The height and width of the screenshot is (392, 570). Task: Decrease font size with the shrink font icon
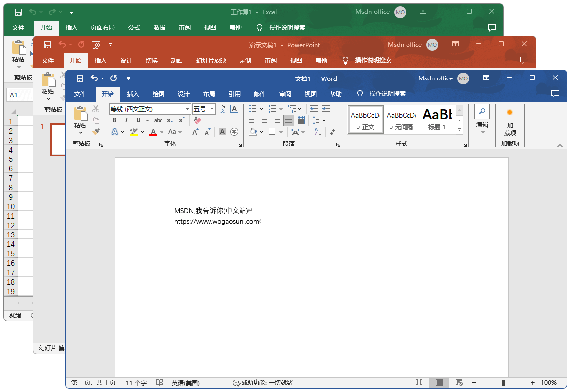click(x=207, y=132)
